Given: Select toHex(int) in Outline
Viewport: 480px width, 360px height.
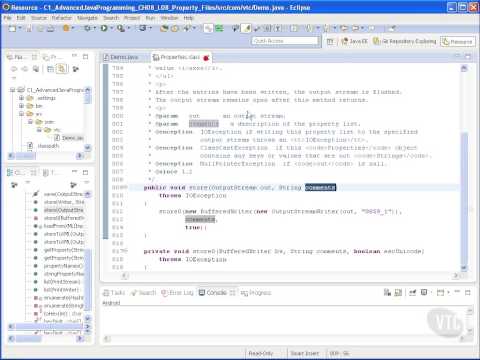Looking at the screenshot, I should pos(57,314).
